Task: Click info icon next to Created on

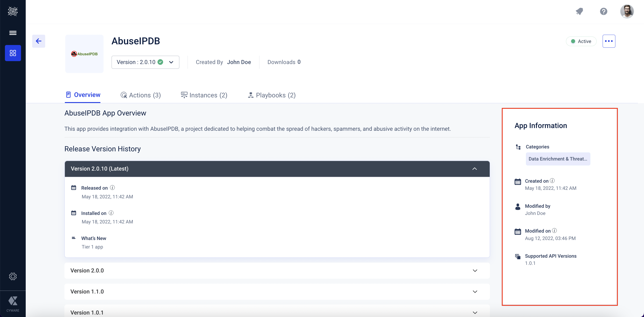Action: (x=552, y=181)
